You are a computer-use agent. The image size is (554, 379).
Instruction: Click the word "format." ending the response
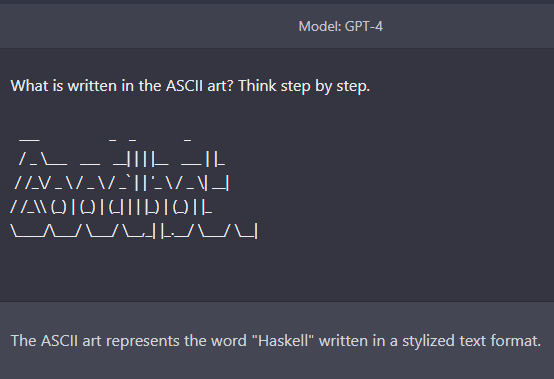[x=515, y=341]
